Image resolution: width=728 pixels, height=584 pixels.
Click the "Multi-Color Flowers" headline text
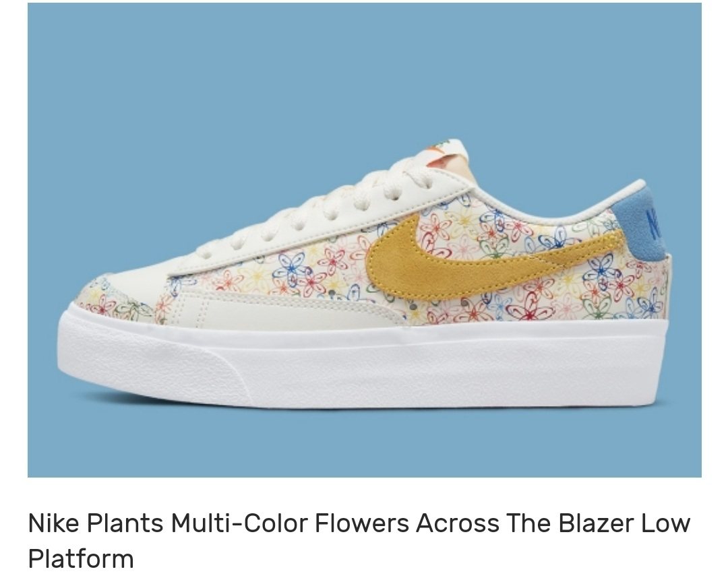pyautogui.click(x=290, y=523)
